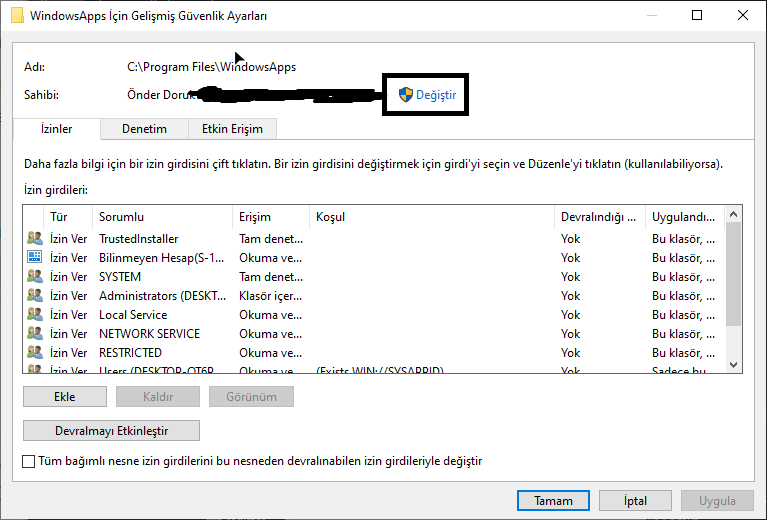Close the Gelişmiş Güvenlik Ayarları window

(743, 15)
